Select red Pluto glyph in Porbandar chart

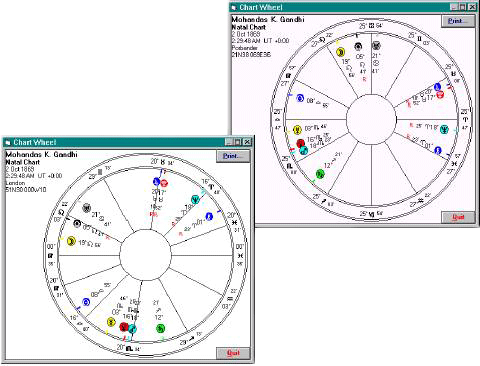(x=440, y=95)
